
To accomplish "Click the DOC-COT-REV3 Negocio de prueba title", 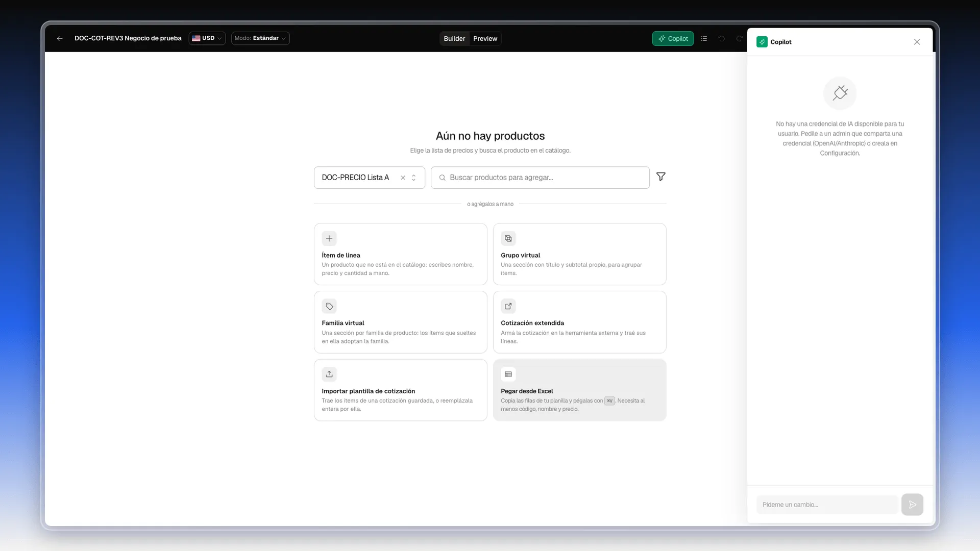I will click(x=128, y=38).
